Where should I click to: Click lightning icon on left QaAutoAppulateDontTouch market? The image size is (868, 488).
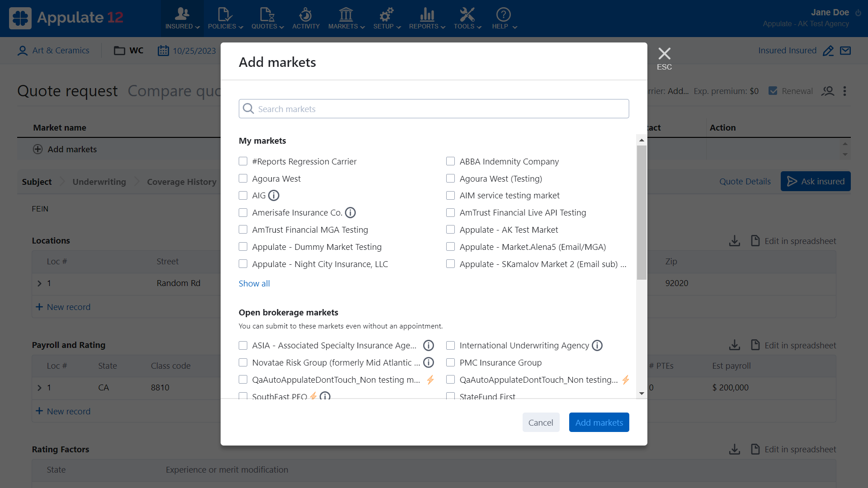430,380
